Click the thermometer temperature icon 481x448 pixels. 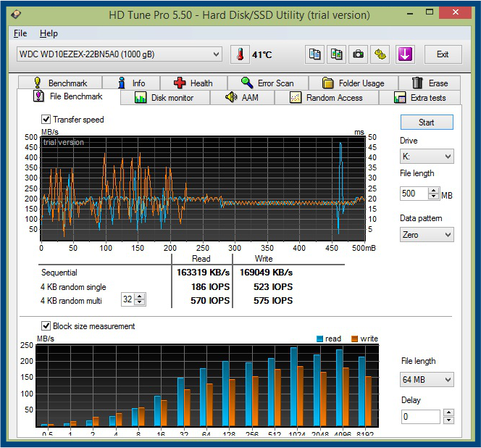click(240, 54)
